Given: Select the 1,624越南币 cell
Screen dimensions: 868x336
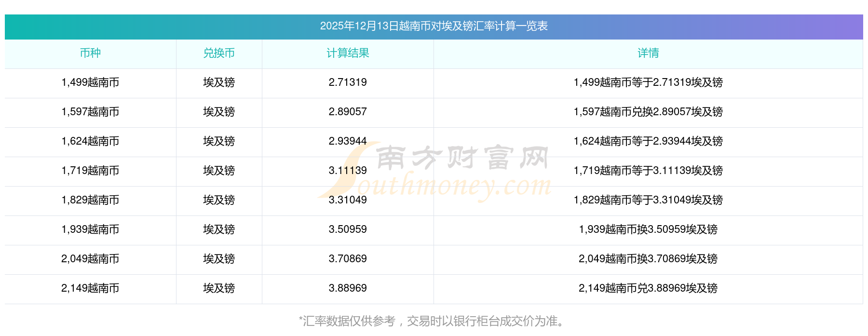Looking at the screenshot, I should click(x=90, y=141).
